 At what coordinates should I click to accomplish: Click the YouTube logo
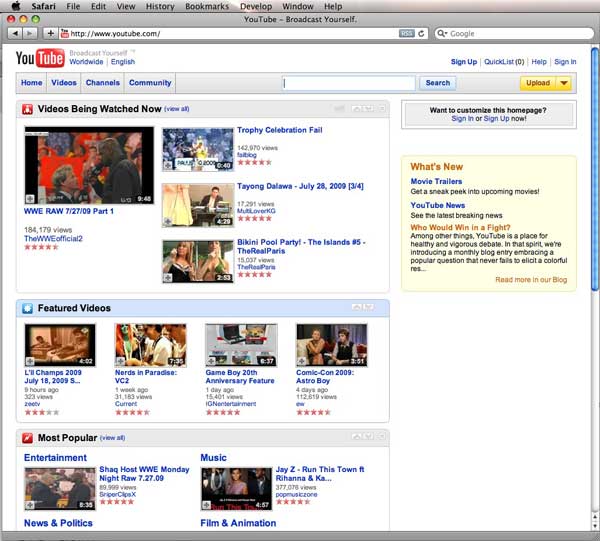[40, 58]
